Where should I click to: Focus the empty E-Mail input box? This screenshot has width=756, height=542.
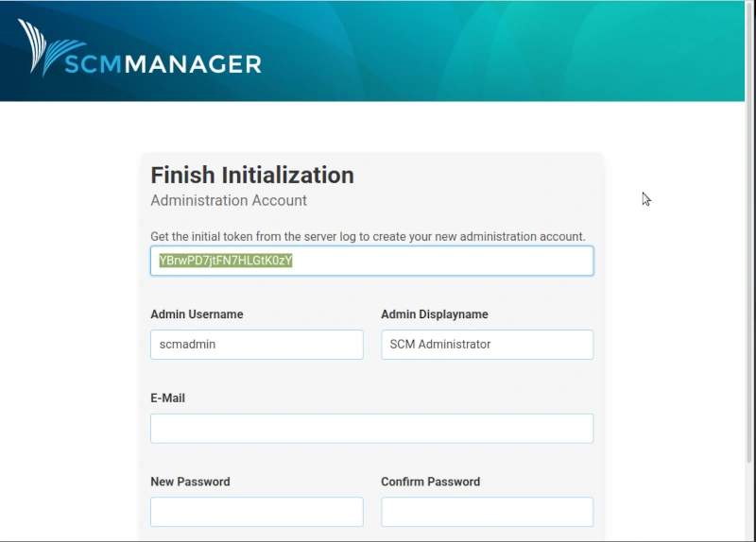click(371, 429)
